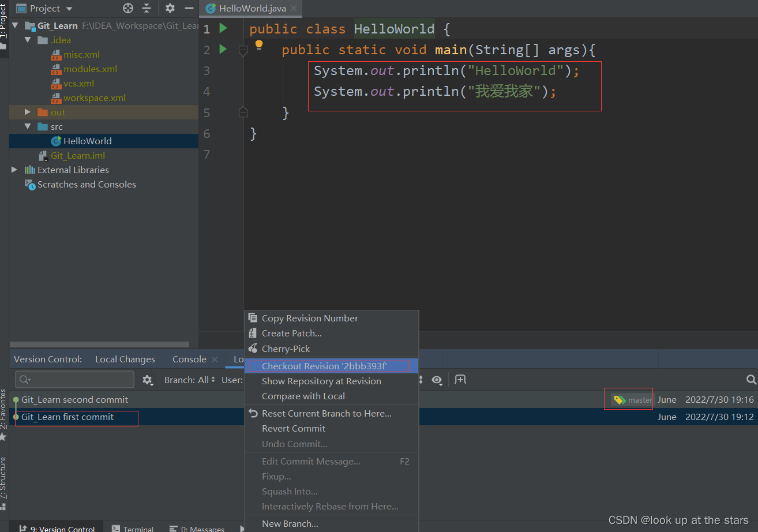The width and height of the screenshot is (758, 532).
Task: Open Project panel settings gear
Action: 170,8
